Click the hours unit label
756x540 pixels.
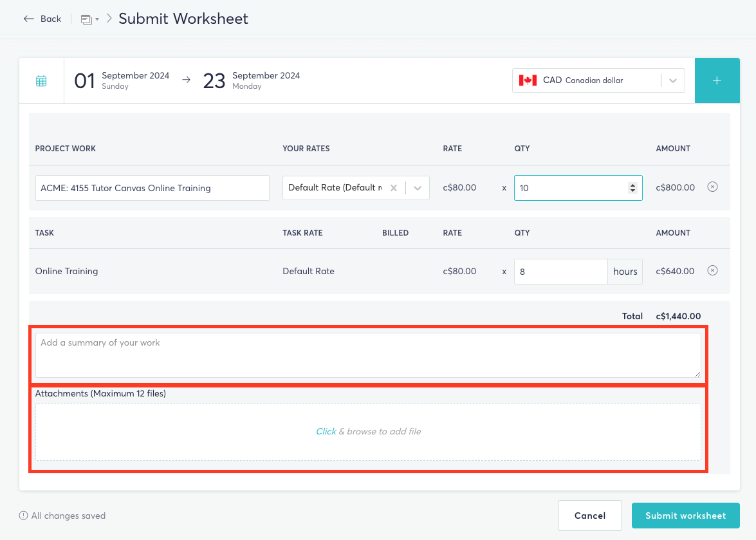(625, 271)
